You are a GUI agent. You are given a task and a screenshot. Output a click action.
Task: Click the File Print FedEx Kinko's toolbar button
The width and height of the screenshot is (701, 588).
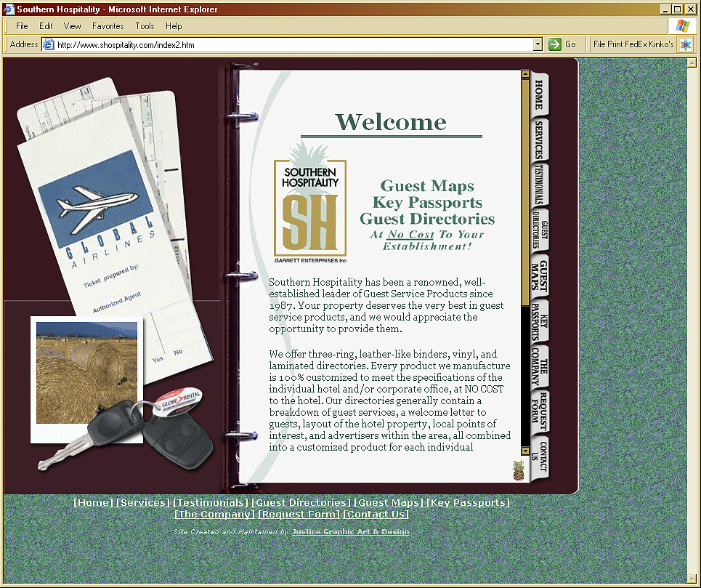633,44
